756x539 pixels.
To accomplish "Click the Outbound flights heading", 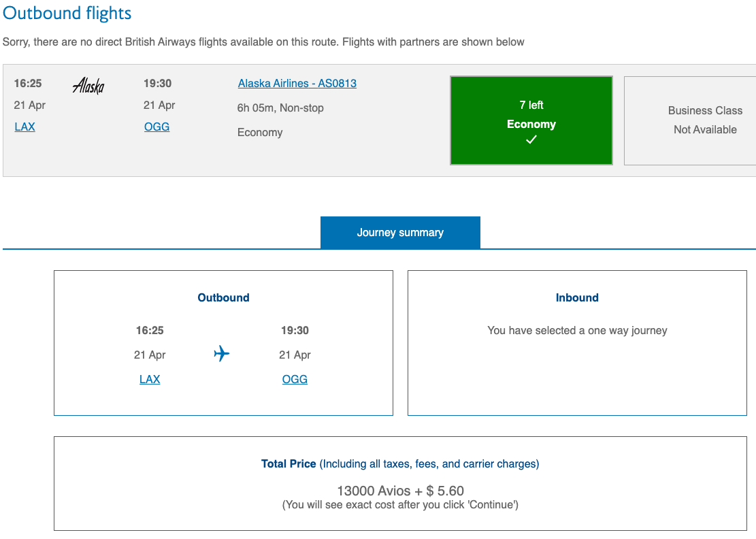I will (x=67, y=13).
